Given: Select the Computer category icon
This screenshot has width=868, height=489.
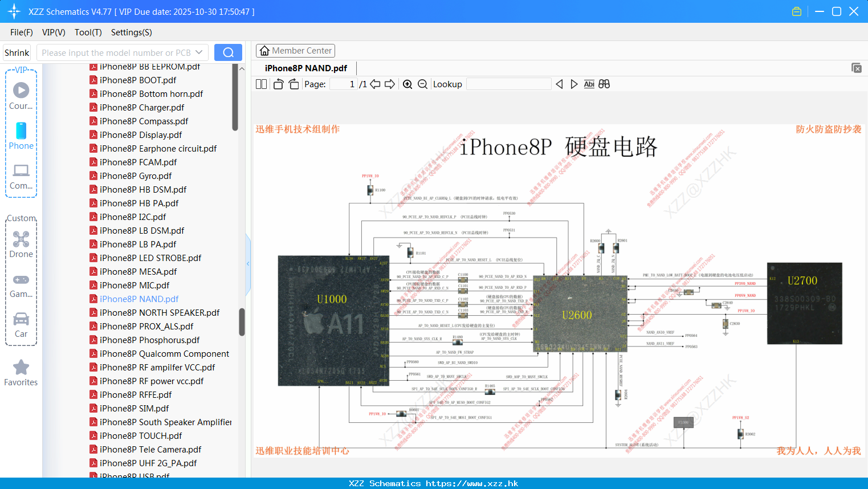Looking at the screenshot, I should point(21,170).
